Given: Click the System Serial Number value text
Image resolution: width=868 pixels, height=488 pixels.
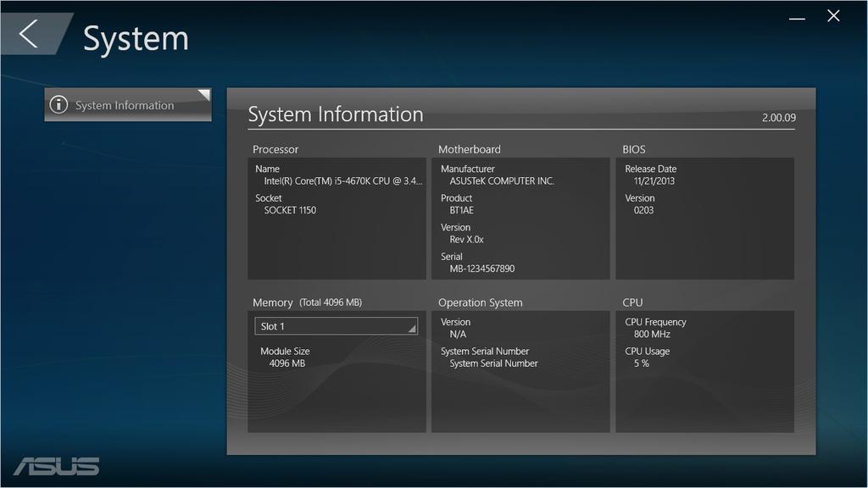Looking at the screenshot, I should coord(494,363).
